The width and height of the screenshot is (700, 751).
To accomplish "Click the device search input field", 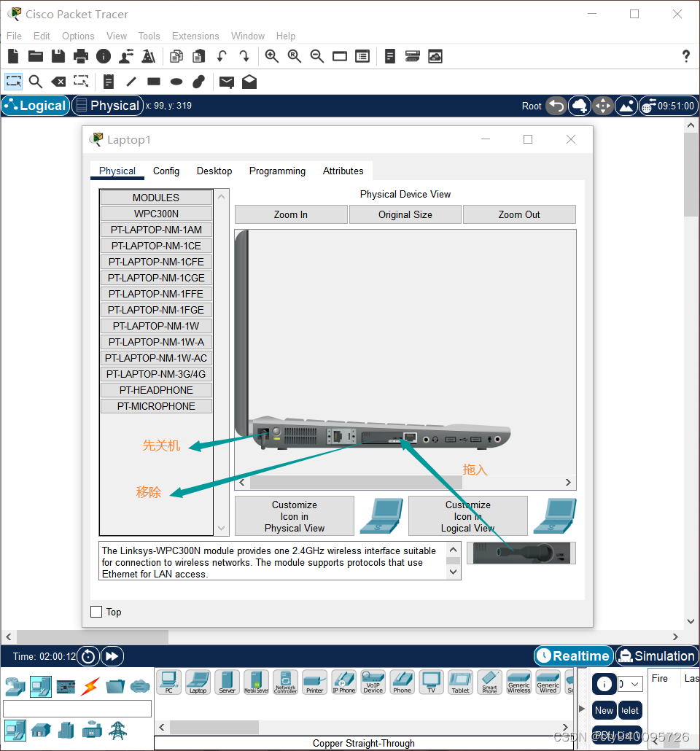I will coord(77,709).
